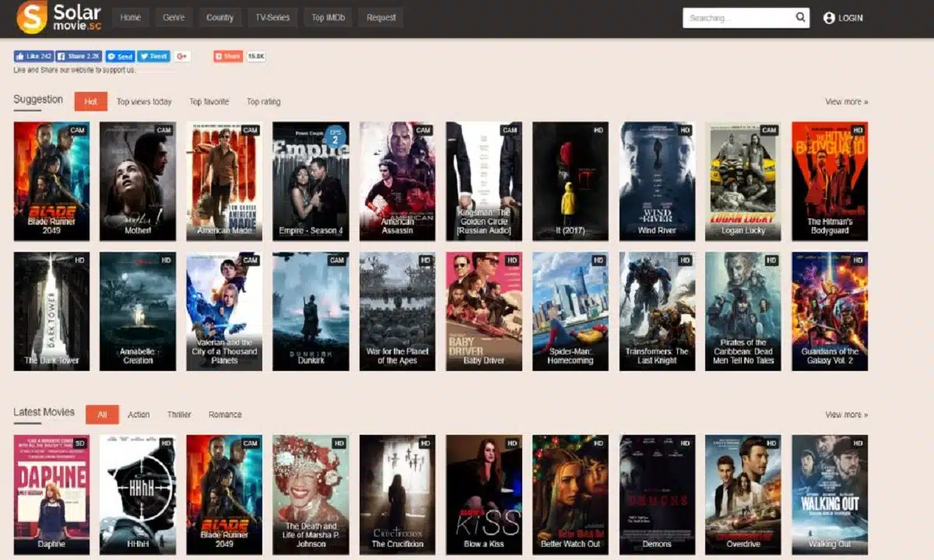The height and width of the screenshot is (560, 934).
Task: Open the Dunkirk movie poster
Action: [311, 311]
